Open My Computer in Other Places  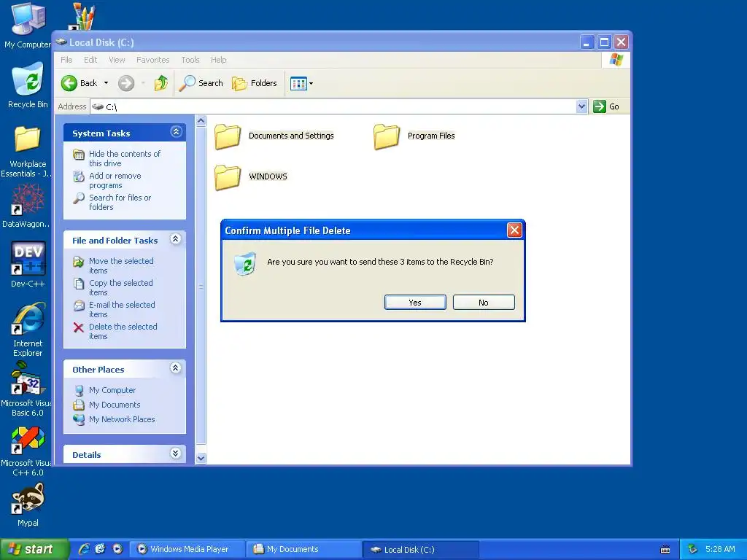tap(112, 390)
